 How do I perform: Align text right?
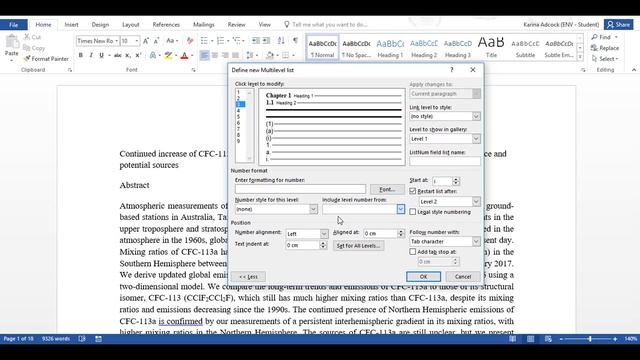point(225,55)
